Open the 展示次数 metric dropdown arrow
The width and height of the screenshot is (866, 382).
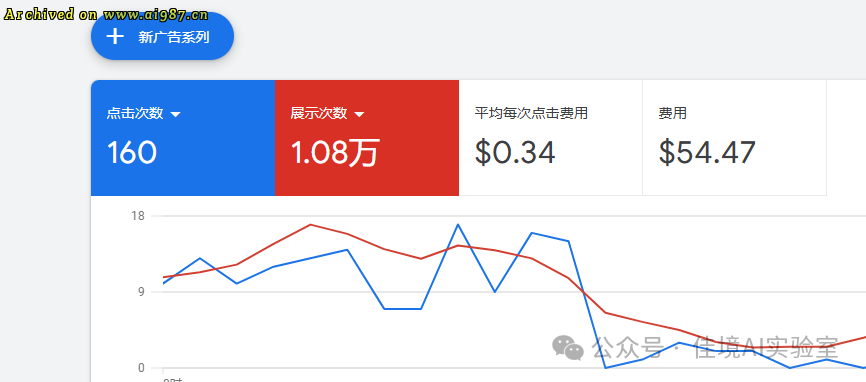(x=359, y=114)
